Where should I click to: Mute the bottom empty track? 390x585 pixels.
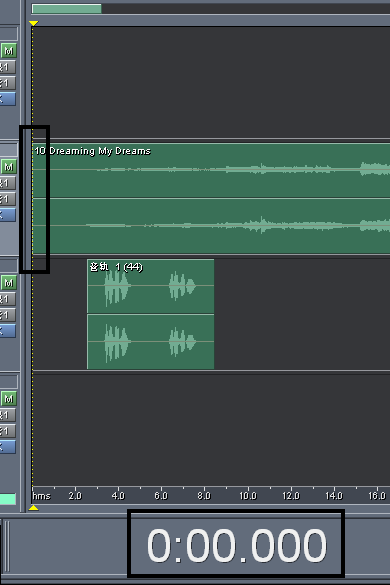(x=9, y=399)
